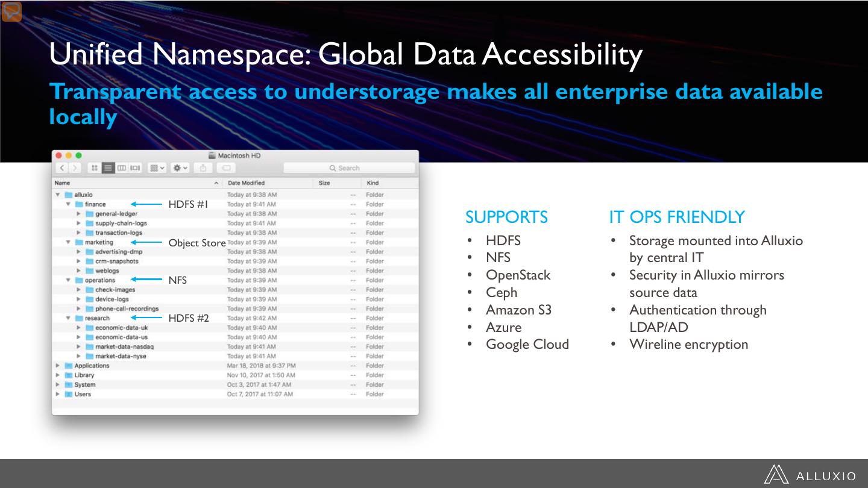The image size is (868, 488).
Task: Click date 'Oct 3, 2017 at 1:47 AM'
Action: pyautogui.click(x=259, y=384)
